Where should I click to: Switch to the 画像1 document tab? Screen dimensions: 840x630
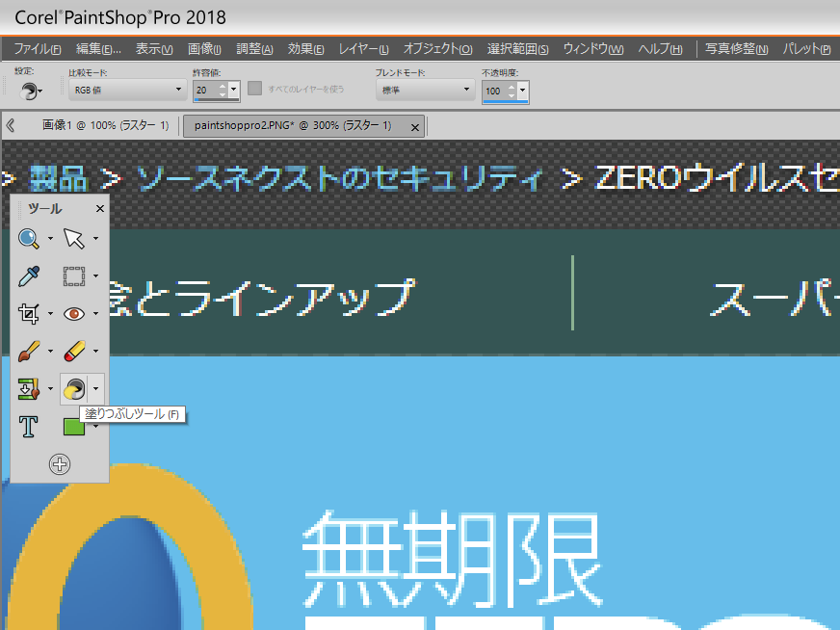104,125
